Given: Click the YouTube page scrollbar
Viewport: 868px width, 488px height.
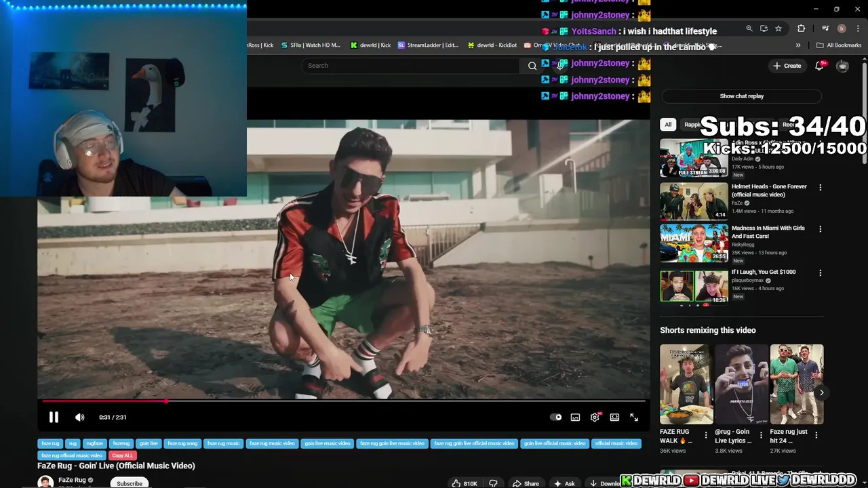Looking at the screenshot, I should tap(865, 112).
